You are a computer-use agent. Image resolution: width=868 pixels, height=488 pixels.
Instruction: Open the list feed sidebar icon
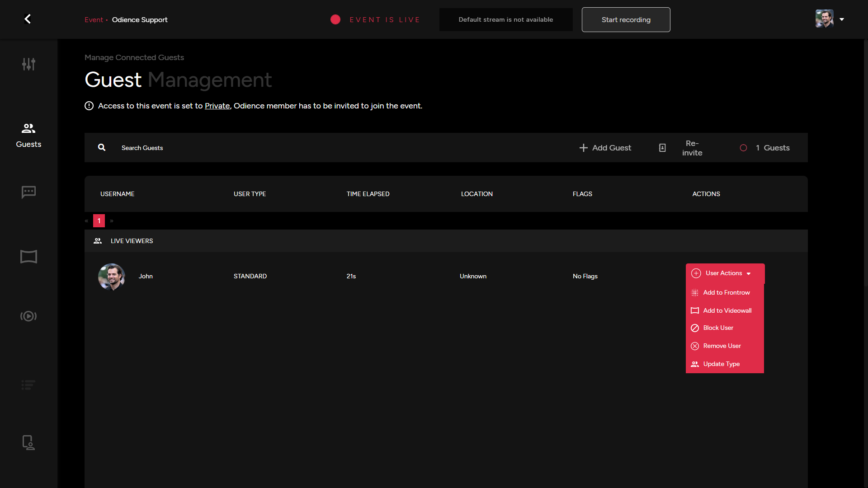point(28,385)
